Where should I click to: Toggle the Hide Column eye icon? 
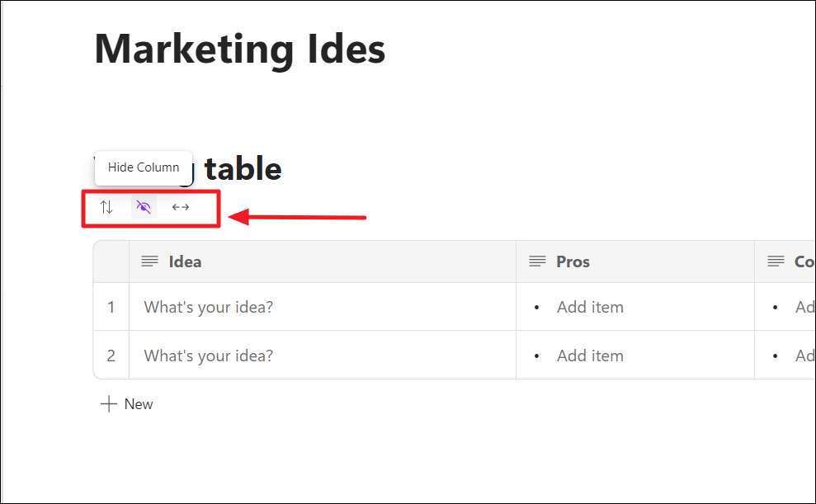144,207
